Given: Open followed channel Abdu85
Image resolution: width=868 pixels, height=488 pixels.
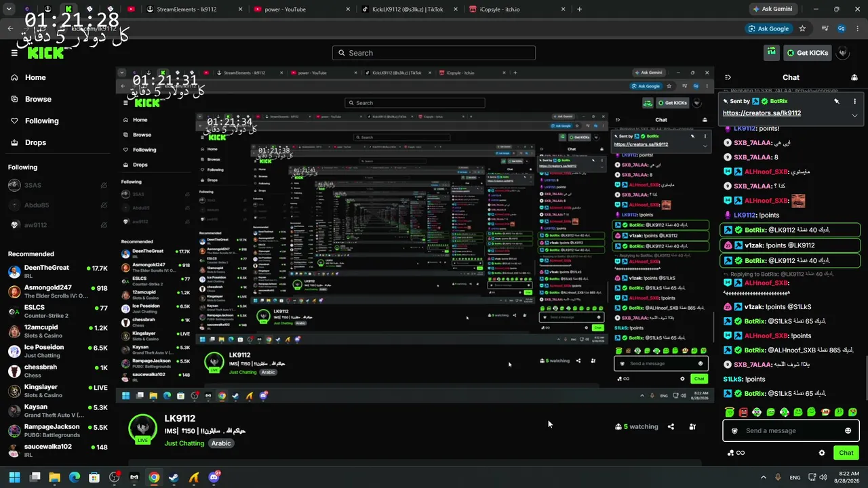Looking at the screenshot, I should pos(58,205).
